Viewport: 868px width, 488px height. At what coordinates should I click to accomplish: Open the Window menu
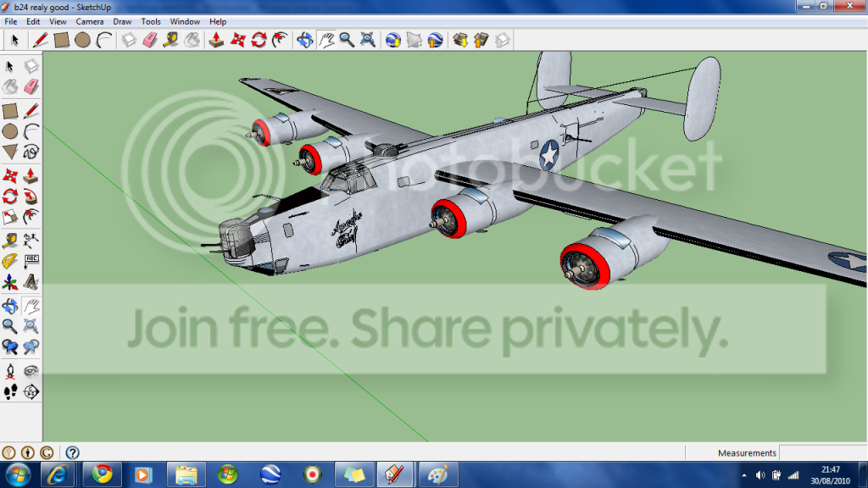point(185,21)
